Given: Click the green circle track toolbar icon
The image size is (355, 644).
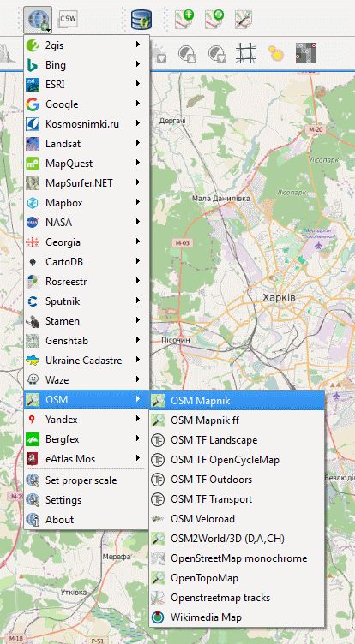Looking at the screenshot, I should click(214, 19).
